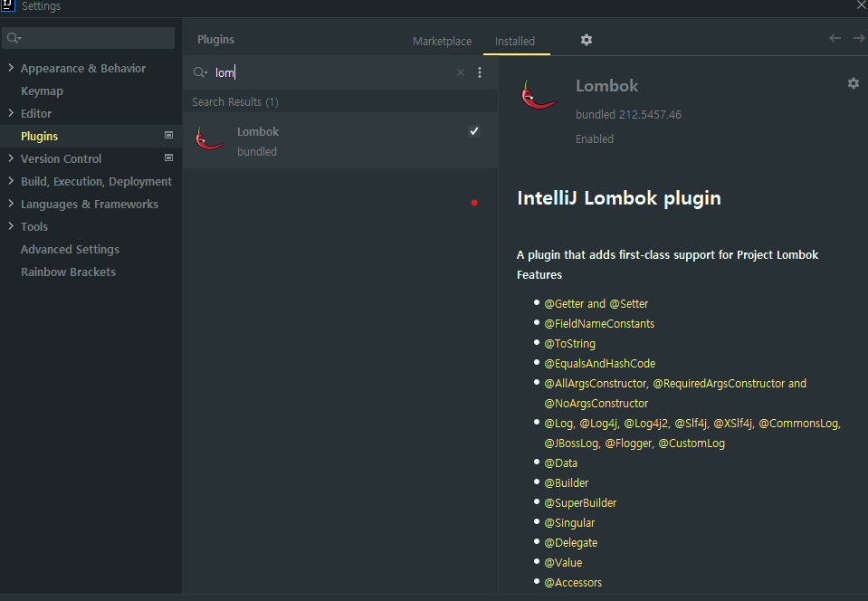Image resolution: width=868 pixels, height=601 pixels.
Task: Open Keymap settings
Action: coord(42,91)
